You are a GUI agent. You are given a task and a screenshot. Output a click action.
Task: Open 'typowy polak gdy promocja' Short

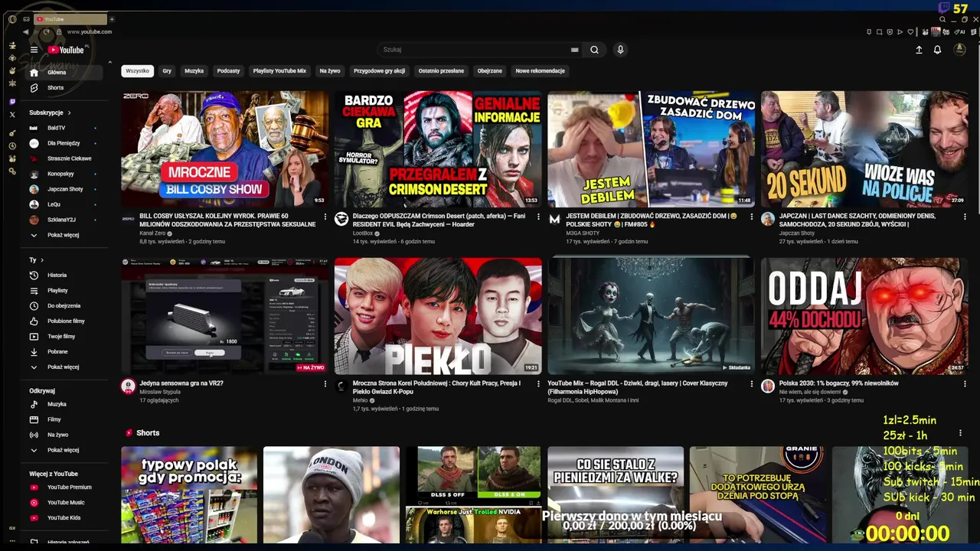coord(189,495)
